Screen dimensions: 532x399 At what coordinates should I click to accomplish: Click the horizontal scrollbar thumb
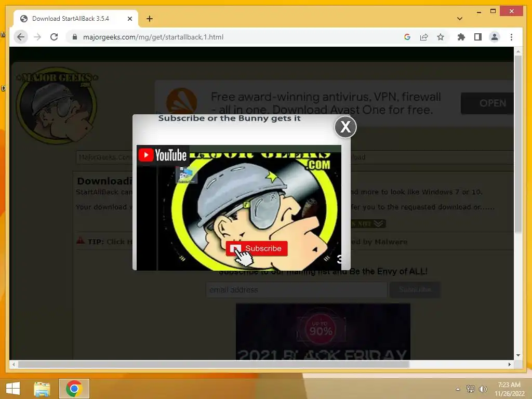click(214, 364)
